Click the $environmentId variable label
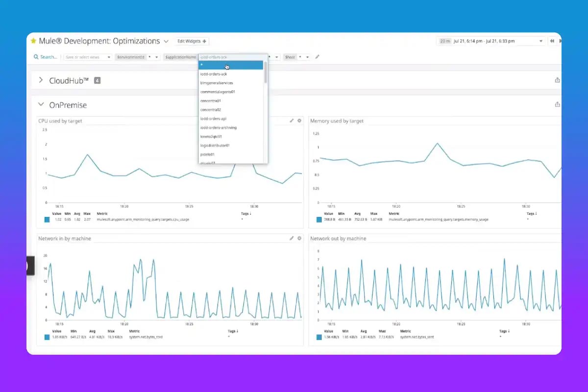Image resolution: width=588 pixels, height=392 pixels. click(x=130, y=57)
